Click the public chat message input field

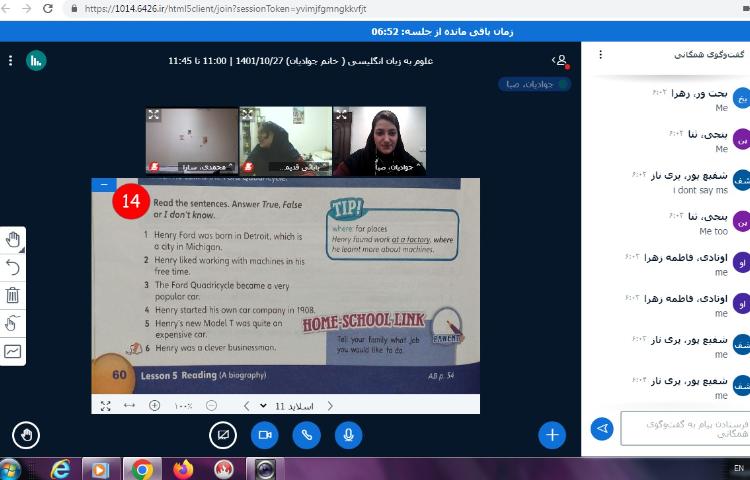pos(685,428)
